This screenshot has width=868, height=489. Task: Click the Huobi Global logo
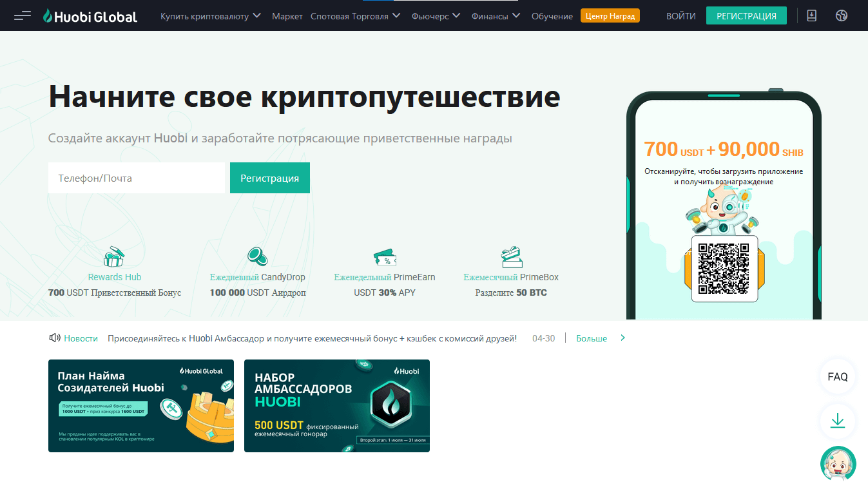coord(90,16)
